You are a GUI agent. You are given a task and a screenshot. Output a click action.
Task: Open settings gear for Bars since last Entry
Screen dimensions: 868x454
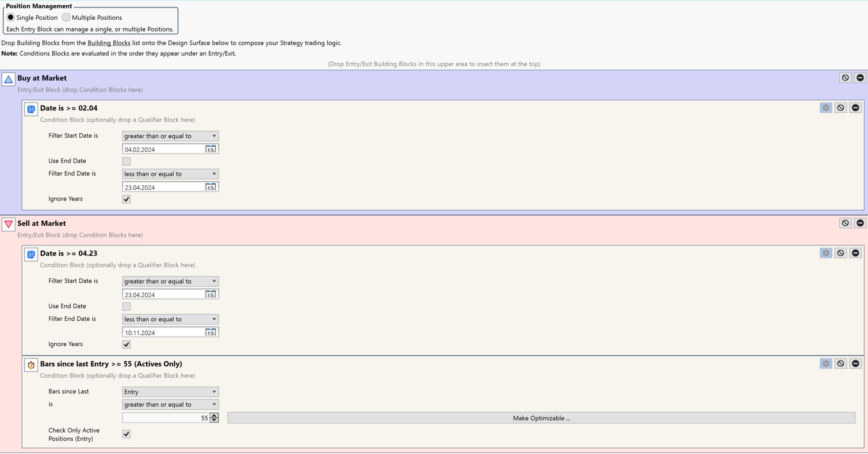826,363
